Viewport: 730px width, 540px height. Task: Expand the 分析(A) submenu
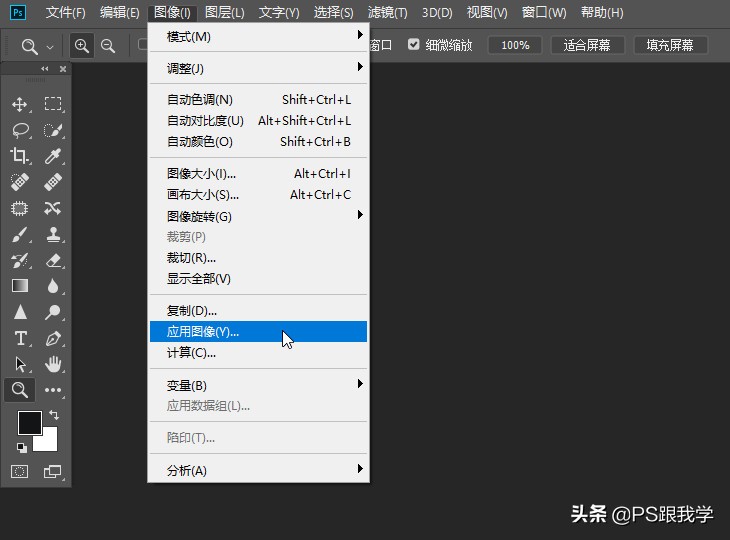[x=258, y=470]
